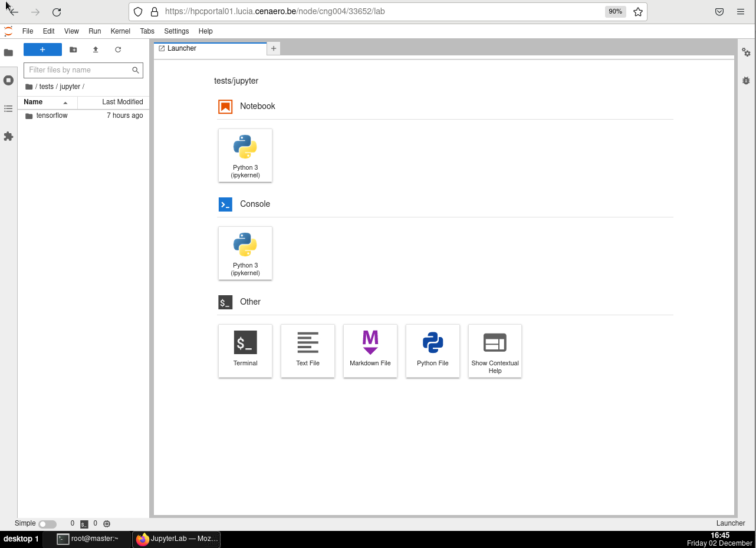Image resolution: width=756 pixels, height=548 pixels.
Task: Open Table of Contents sidebar icon
Action: click(8, 108)
